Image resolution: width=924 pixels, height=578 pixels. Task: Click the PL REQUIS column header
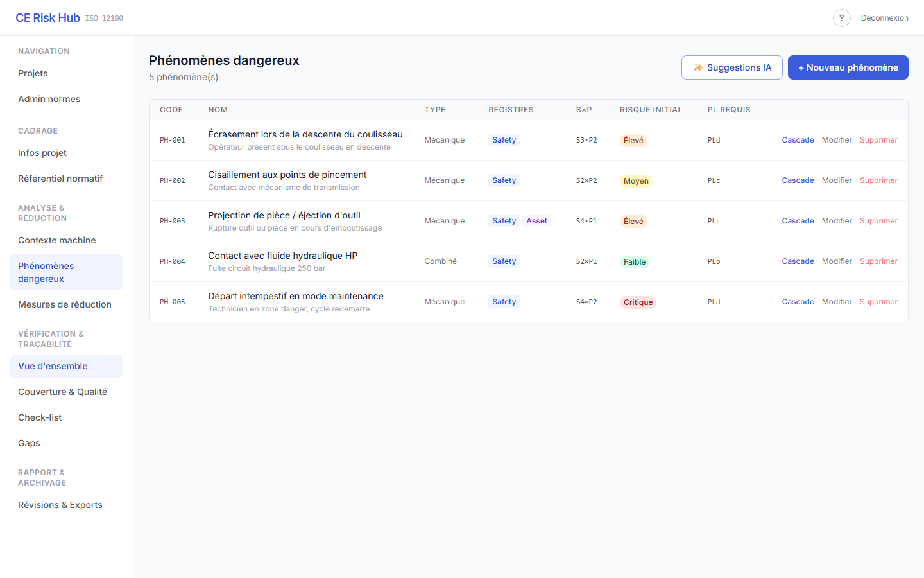tap(729, 110)
